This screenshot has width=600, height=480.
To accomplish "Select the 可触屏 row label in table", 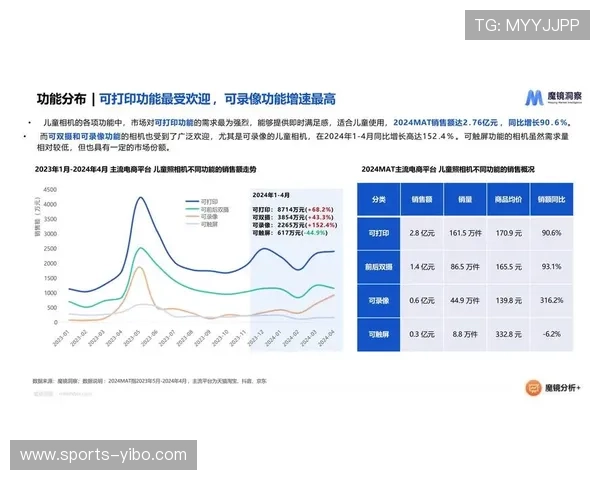I will [x=379, y=334].
